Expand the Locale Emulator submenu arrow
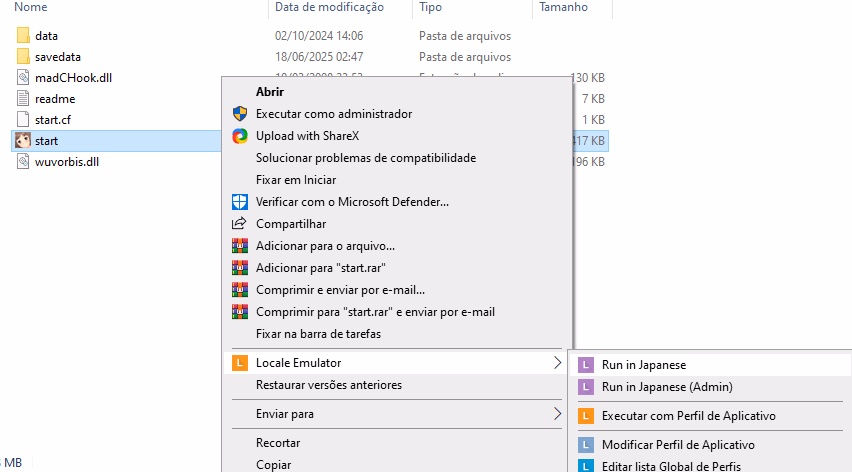The image size is (852, 472). (x=558, y=363)
